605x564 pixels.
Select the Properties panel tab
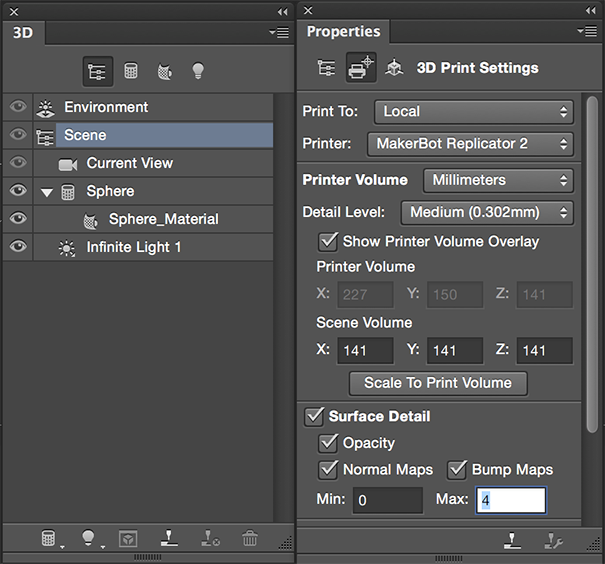pos(343,32)
